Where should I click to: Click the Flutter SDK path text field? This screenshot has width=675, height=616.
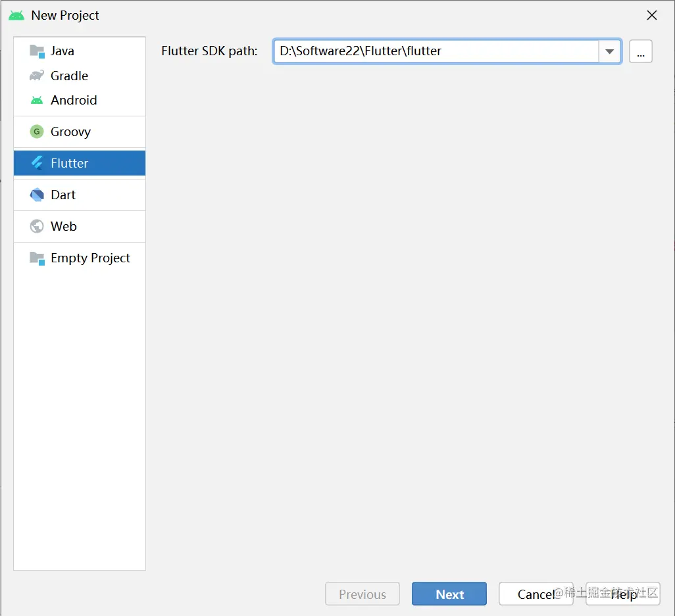click(436, 51)
